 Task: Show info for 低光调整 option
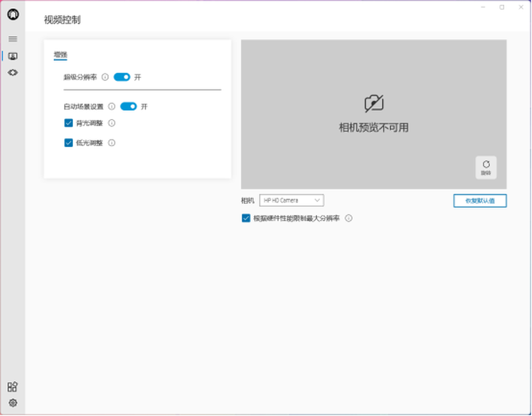111,143
